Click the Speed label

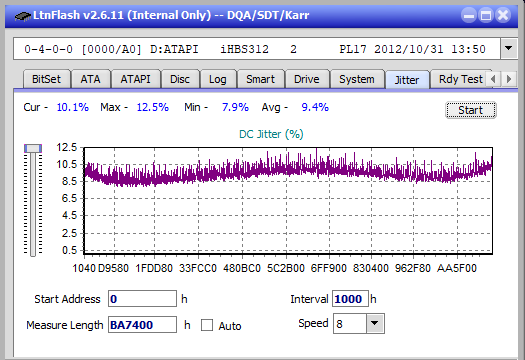(313, 323)
